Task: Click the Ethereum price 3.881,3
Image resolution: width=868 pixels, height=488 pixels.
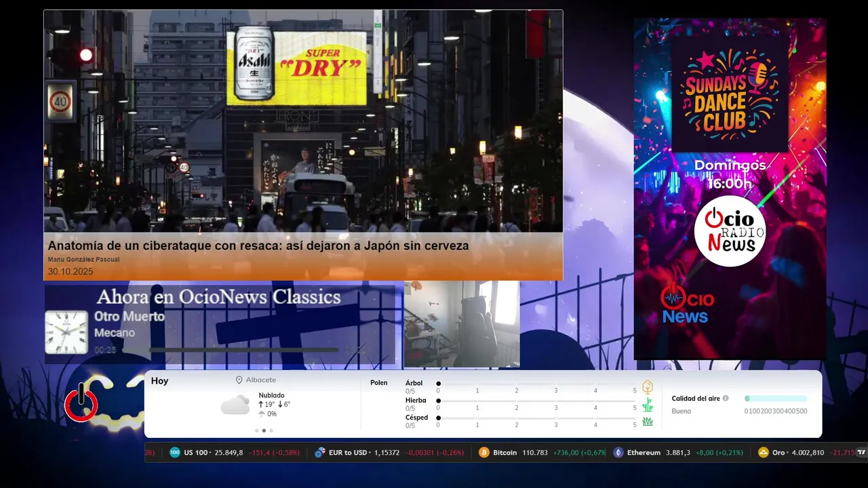Action: point(678,452)
